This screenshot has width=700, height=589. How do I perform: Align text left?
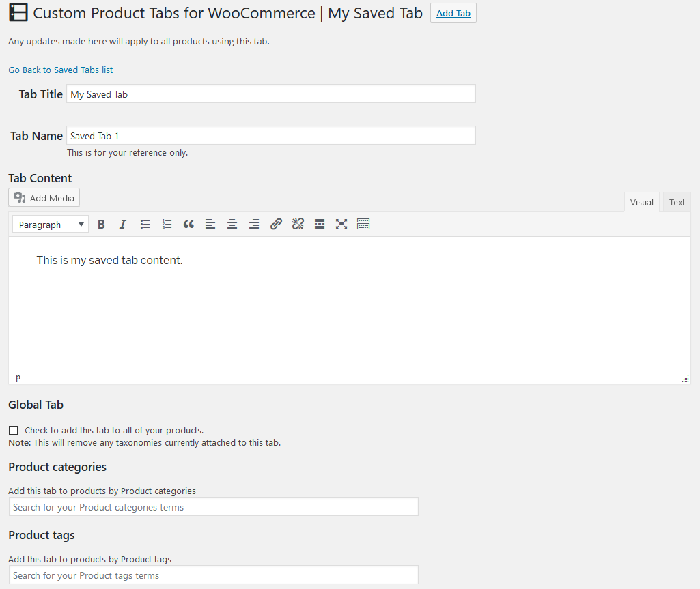click(x=210, y=224)
